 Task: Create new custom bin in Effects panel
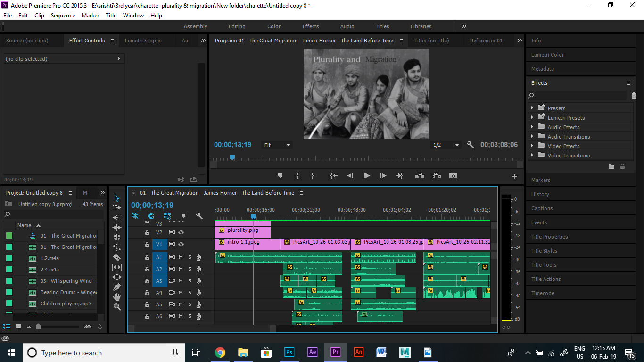[611, 166]
